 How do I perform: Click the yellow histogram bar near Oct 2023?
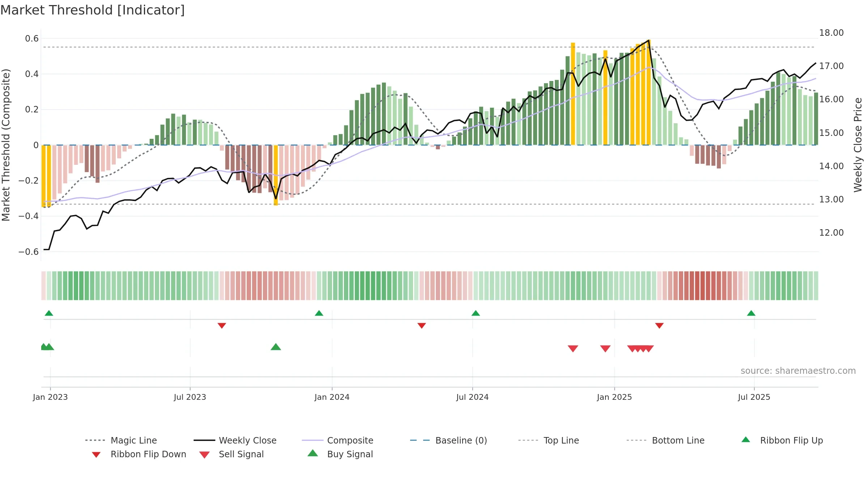point(276,175)
